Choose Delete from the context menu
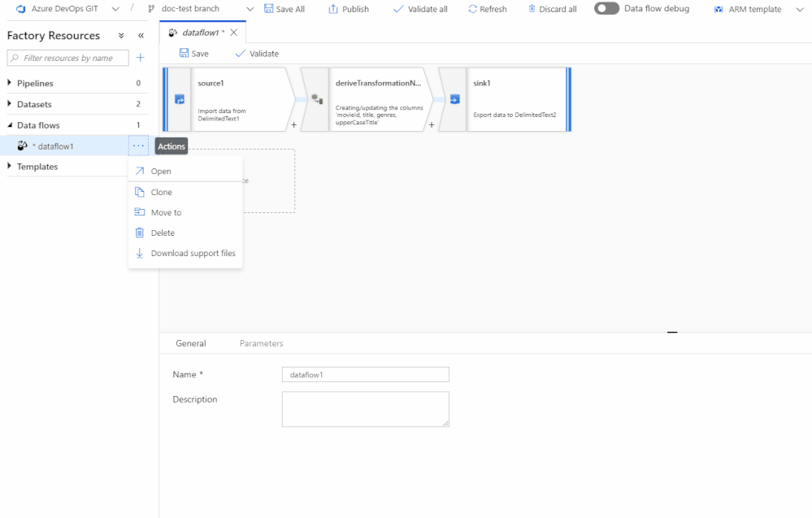Viewport: 812px width, 518px height. 185,233
